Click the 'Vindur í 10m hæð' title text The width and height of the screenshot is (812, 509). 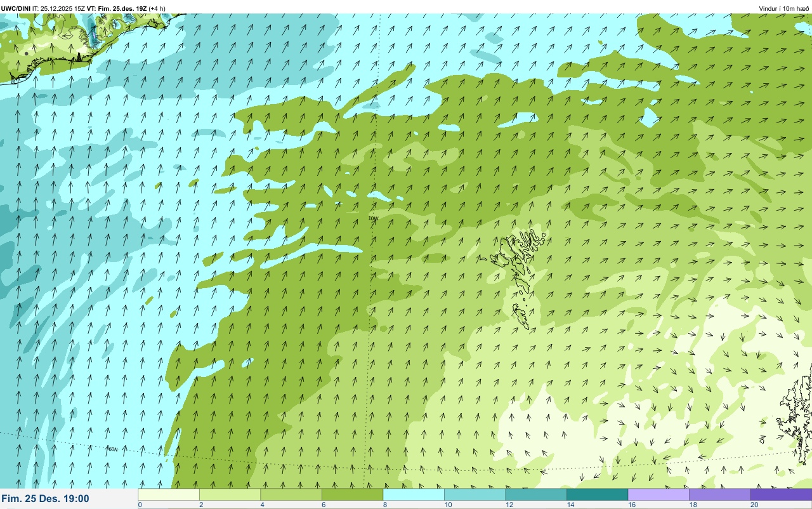[784, 8]
